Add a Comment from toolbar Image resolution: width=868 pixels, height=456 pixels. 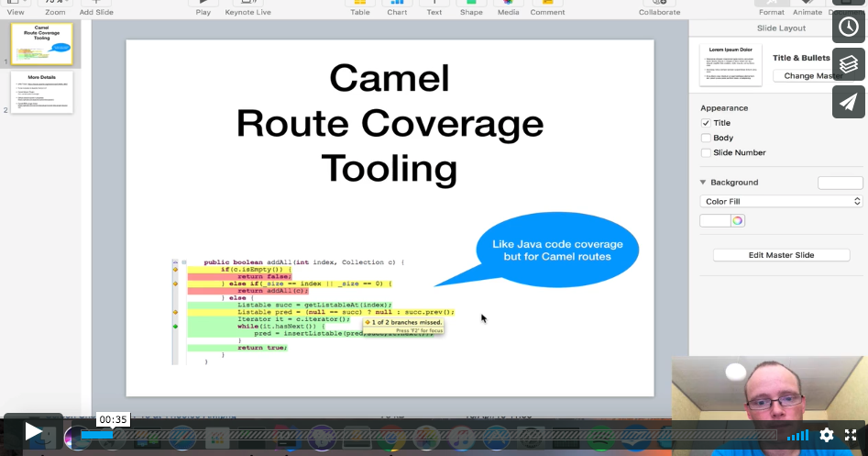(547, 7)
